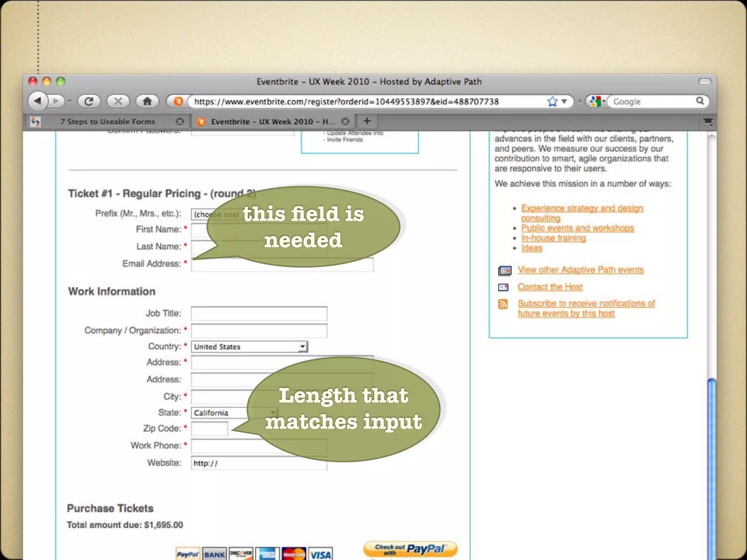The width and height of the screenshot is (747, 560).
Task: Click the favicon of the 7 Steps tab
Action: coord(35,122)
